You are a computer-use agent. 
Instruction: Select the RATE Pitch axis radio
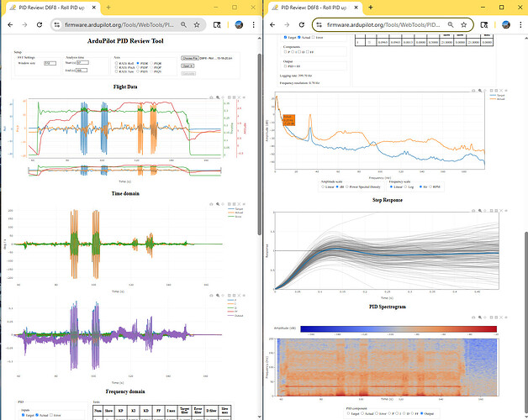pos(117,67)
